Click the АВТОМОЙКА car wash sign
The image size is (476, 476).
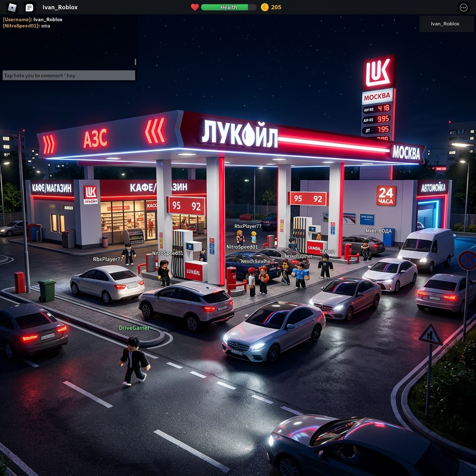coord(433,188)
